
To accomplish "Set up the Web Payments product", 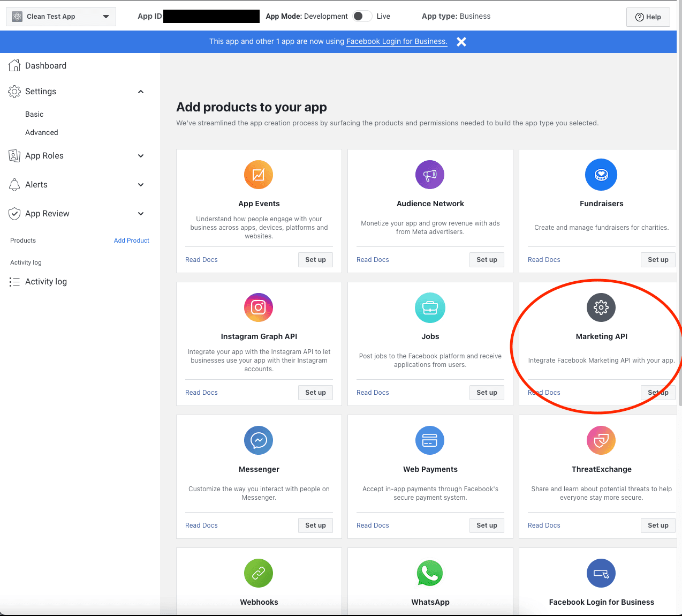I will click(487, 525).
